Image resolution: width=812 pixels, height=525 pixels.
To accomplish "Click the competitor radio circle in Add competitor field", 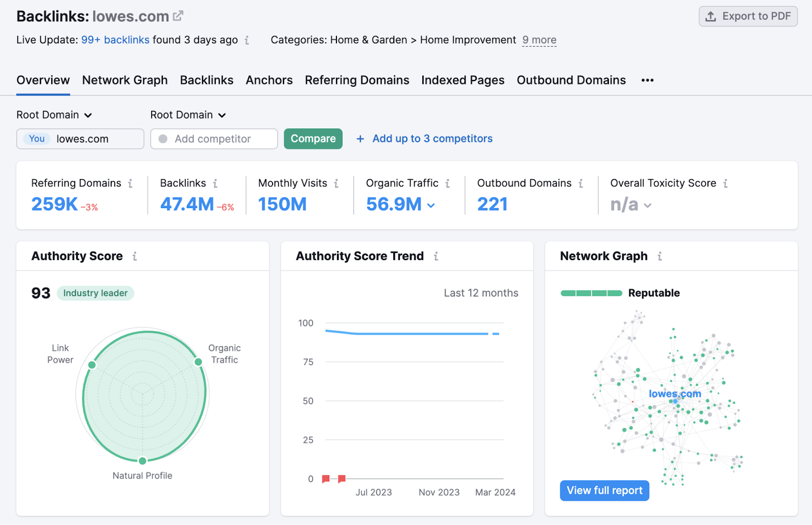I will coord(162,138).
